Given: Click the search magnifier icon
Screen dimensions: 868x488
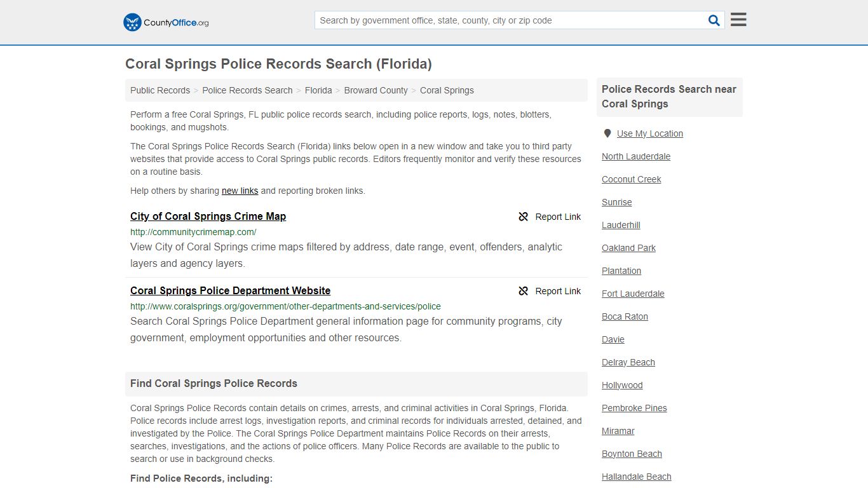Looking at the screenshot, I should click(714, 20).
